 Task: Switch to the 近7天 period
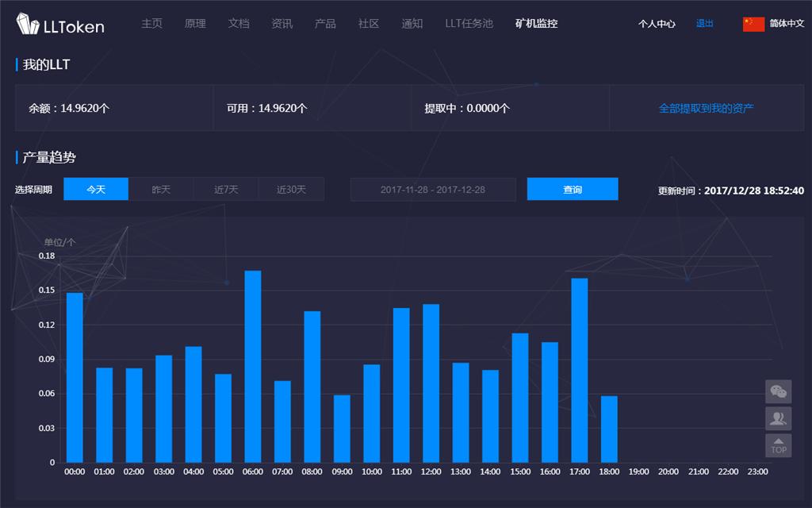tap(226, 189)
